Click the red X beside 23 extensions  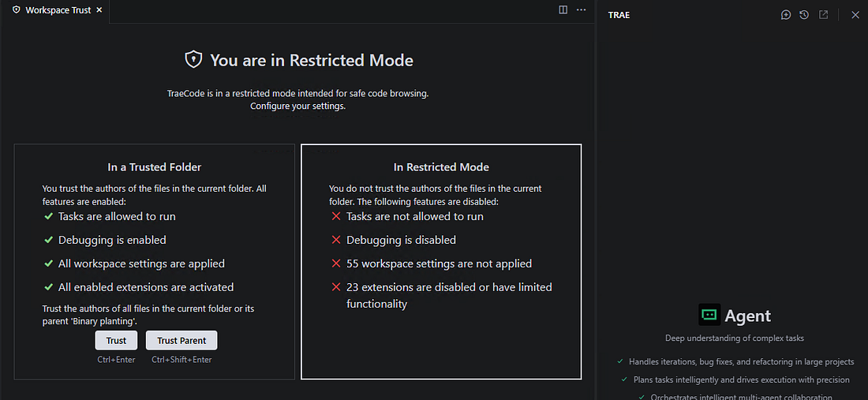click(x=335, y=287)
